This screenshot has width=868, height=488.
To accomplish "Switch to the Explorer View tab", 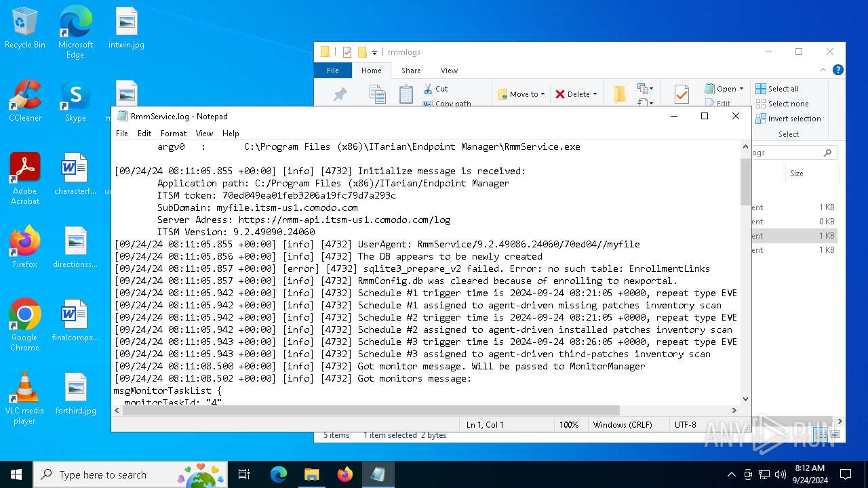I will pos(449,70).
